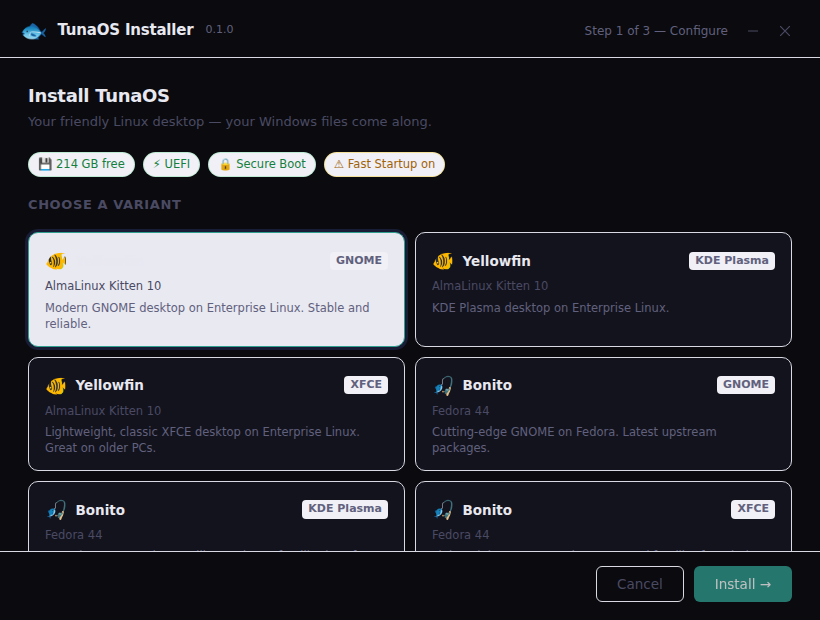Click the 'Your friendly Linux desktop' subtitle
The width and height of the screenshot is (820, 620).
[x=230, y=122]
